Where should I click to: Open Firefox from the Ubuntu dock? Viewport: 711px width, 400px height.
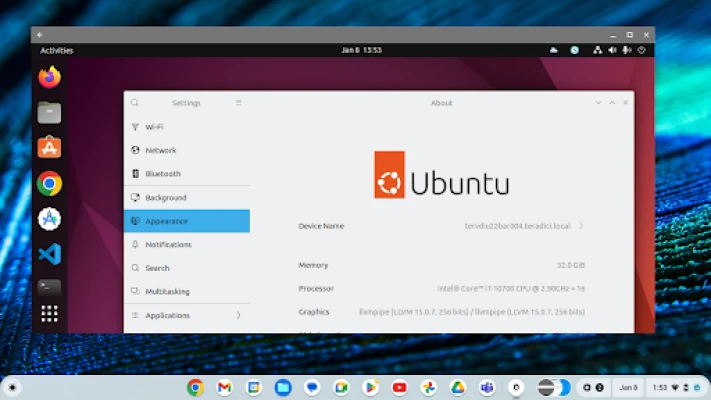click(49, 76)
